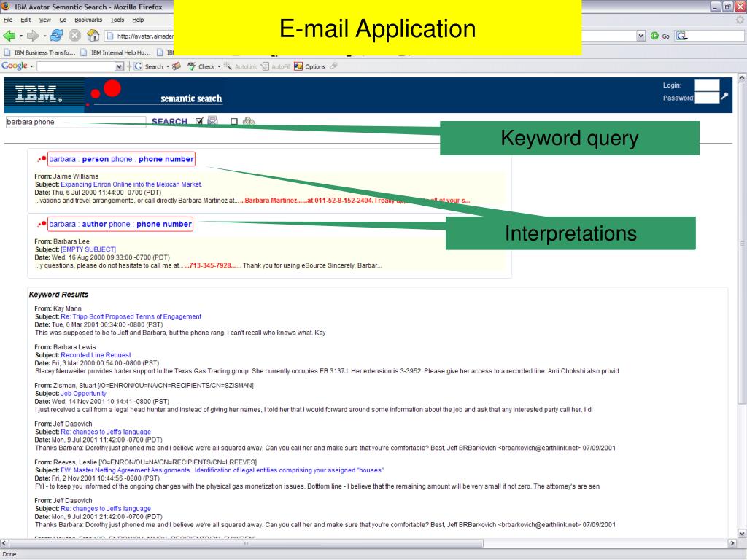747x560 pixels.
Task: Click the Firefox Back arrow button
Action: point(9,36)
